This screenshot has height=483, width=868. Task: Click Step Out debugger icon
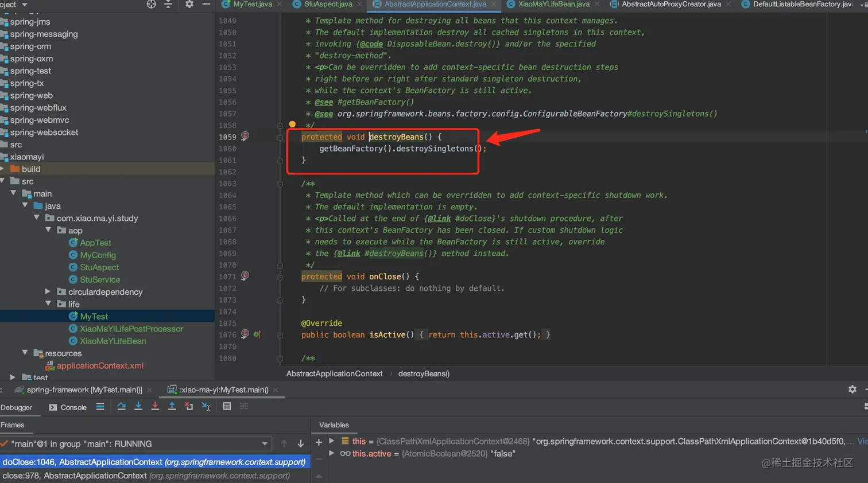[172, 406]
